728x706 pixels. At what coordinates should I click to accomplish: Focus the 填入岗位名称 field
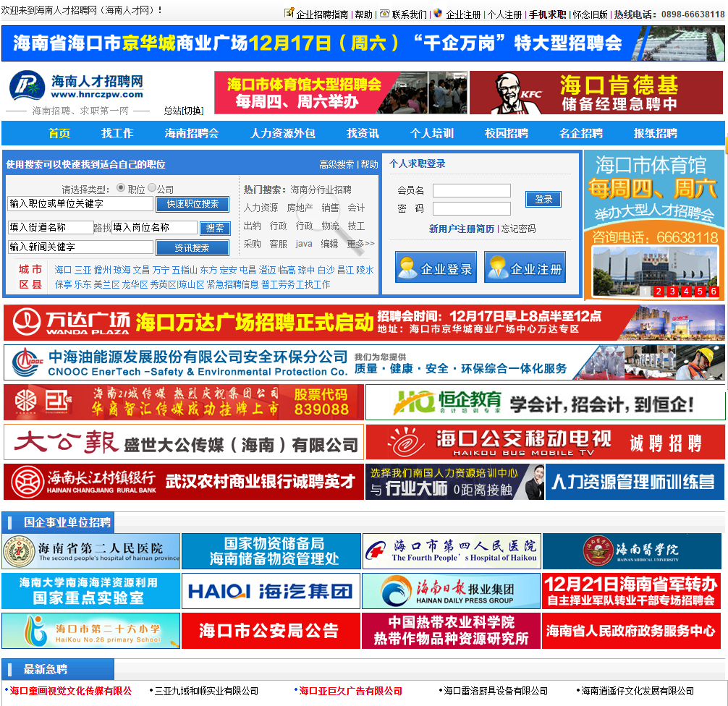155,227
